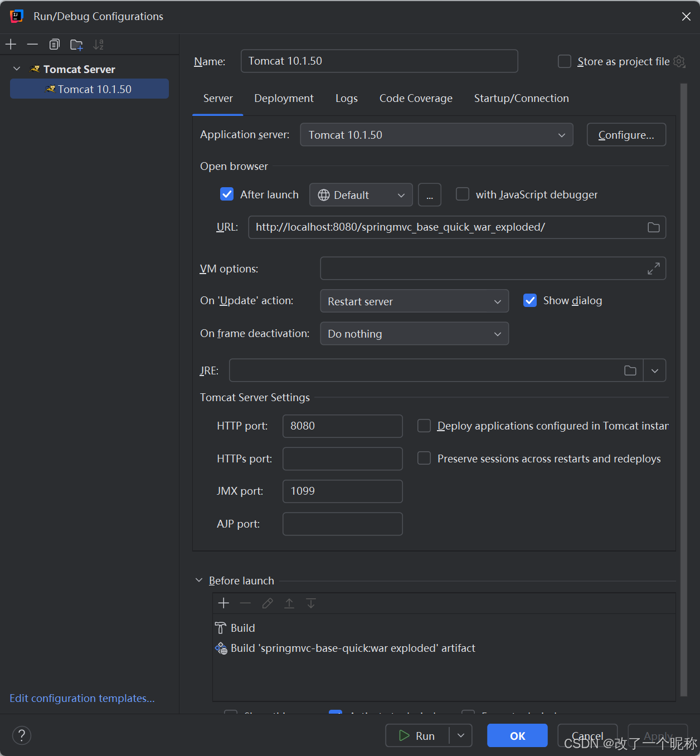
Task: Browse for JRE folder icon
Action: pyautogui.click(x=630, y=370)
